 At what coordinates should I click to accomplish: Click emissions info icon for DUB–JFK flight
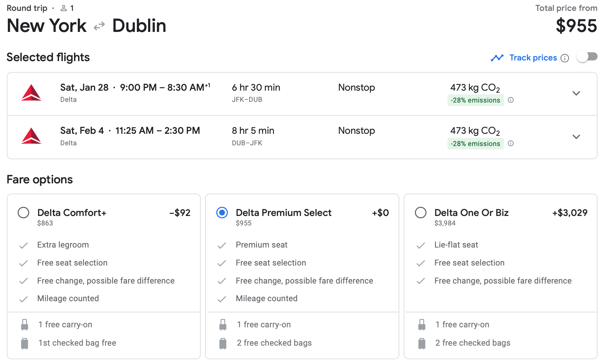pos(511,143)
